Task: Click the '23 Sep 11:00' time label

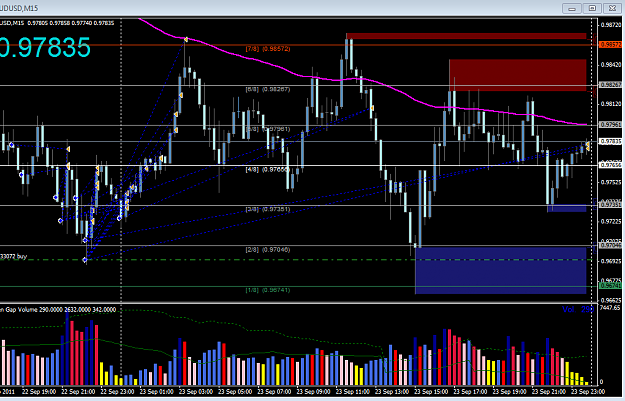Action: tap(353, 391)
